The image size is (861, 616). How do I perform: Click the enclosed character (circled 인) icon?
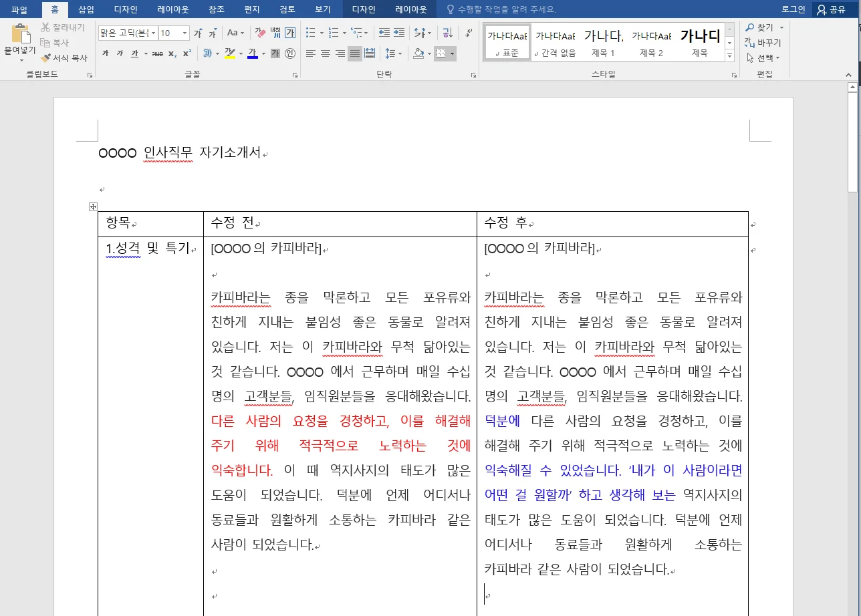290,53
